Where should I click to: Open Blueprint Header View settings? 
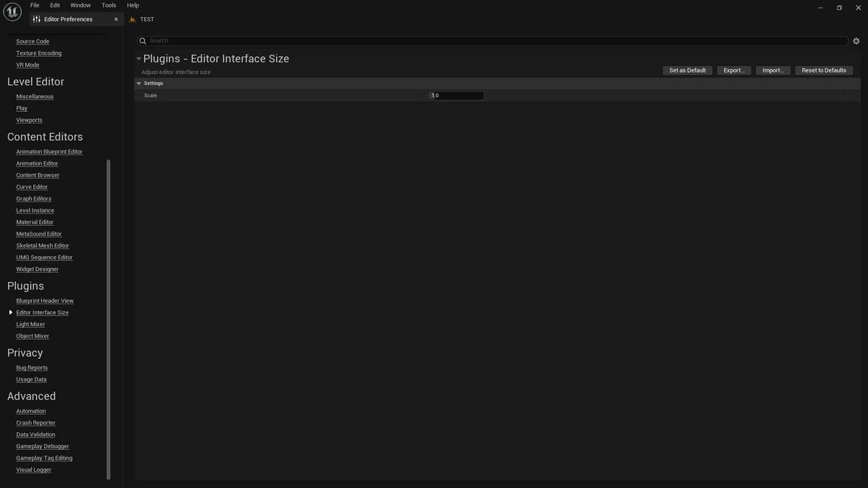[45, 301]
